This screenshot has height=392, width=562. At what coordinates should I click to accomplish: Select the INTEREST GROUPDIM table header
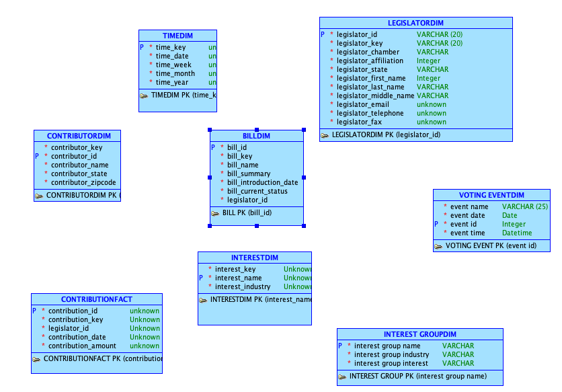[x=420, y=334]
